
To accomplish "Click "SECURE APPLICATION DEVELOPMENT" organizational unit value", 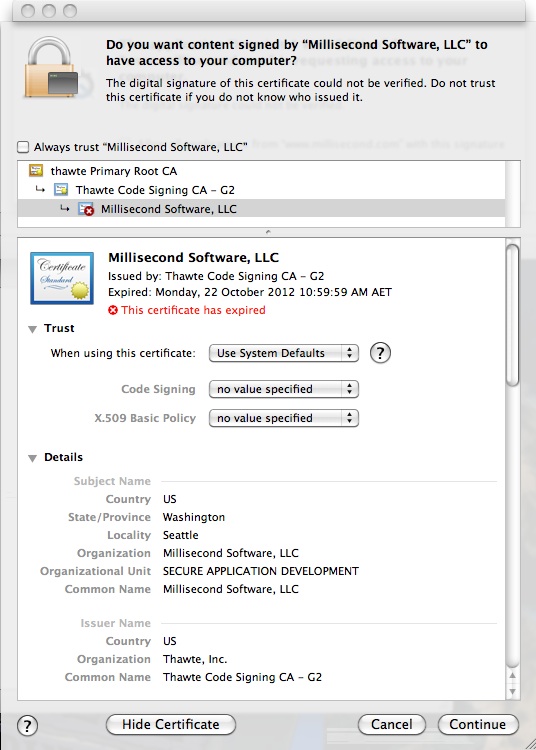I will point(261,571).
